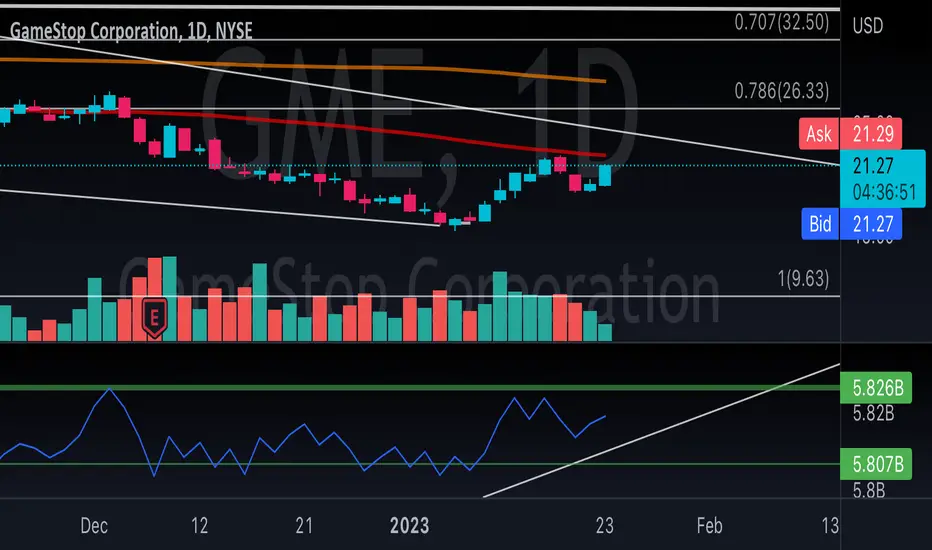Click the 2023 label on time axis
The width and height of the screenshot is (932, 550).
(x=409, y=526)
